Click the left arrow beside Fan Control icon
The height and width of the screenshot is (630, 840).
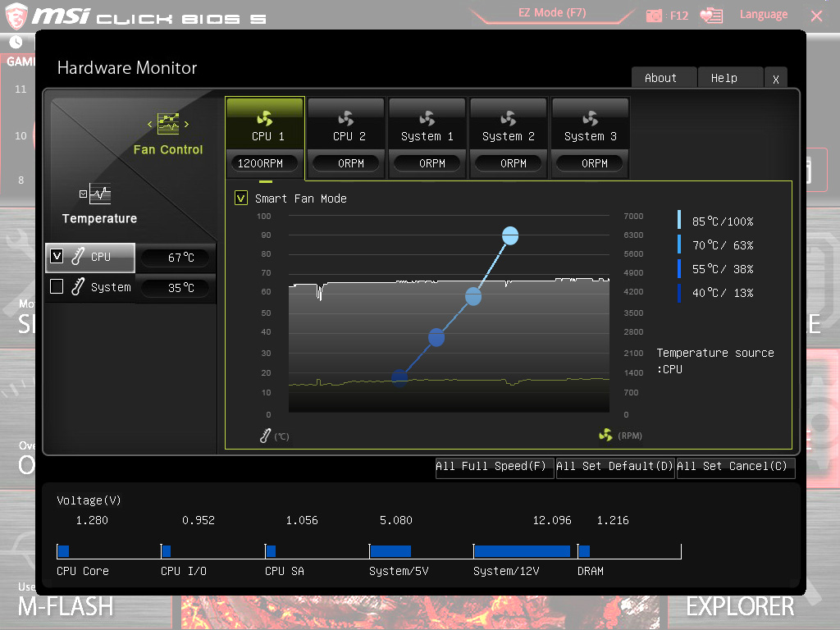click(x=150, y=125)
